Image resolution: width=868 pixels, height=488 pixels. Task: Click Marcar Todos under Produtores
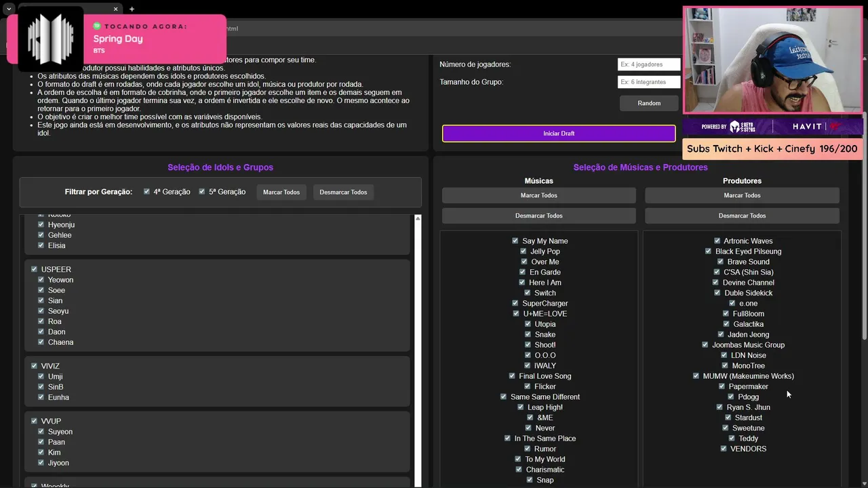click(x=742, y=195)
